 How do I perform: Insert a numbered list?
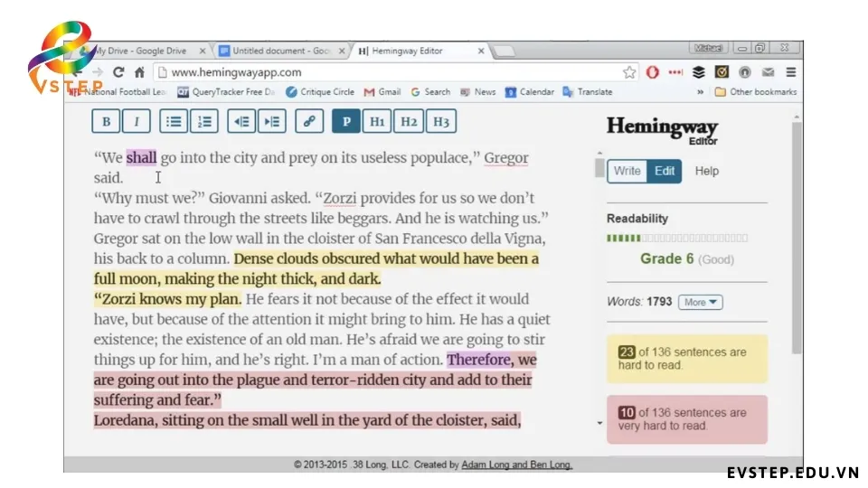[x=204, y=122]
